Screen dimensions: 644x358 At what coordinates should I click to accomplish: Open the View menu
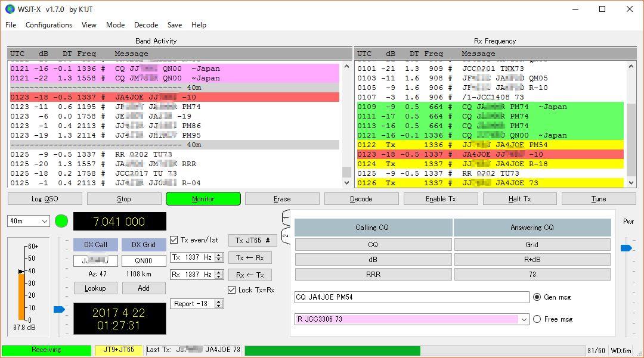point(89,25)
